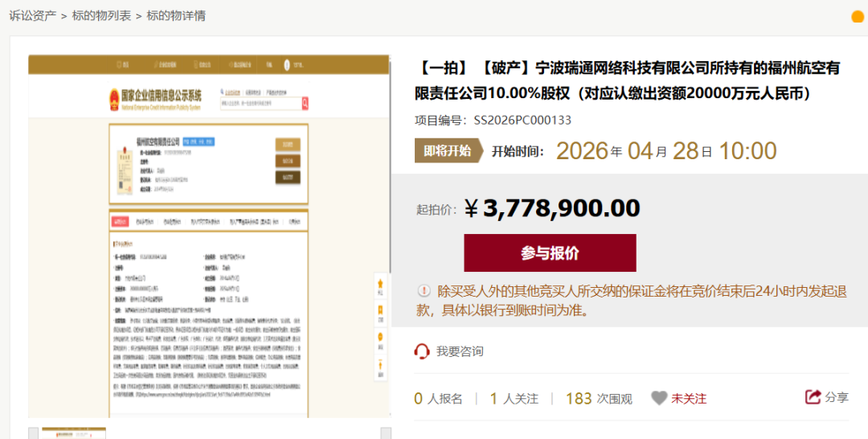The width and height of the screenshot is (868, 439).
Task: Click the 即将开始 status badge
Action: (x=448, y=150)
